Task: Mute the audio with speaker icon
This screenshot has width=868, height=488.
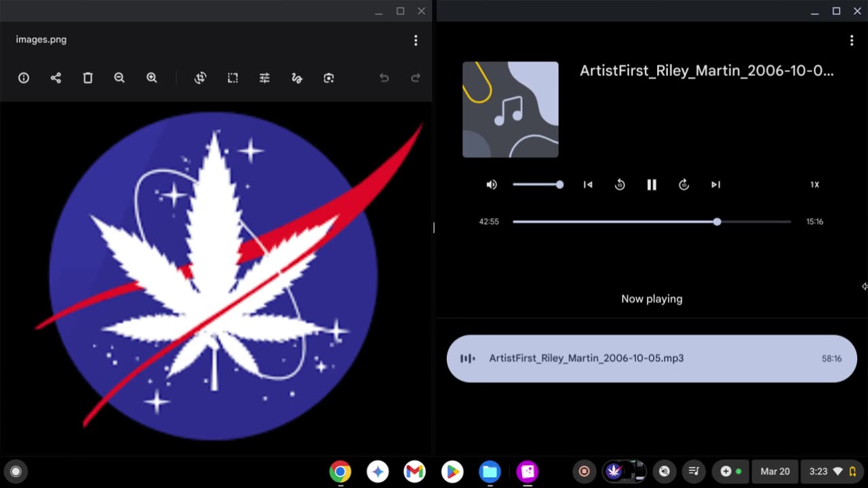Action: coord(492,184)
